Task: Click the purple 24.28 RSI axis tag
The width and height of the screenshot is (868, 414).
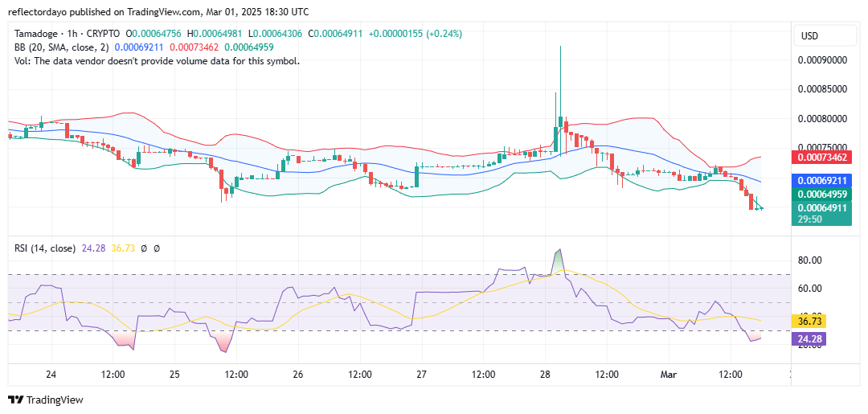Action: point(810,338)
